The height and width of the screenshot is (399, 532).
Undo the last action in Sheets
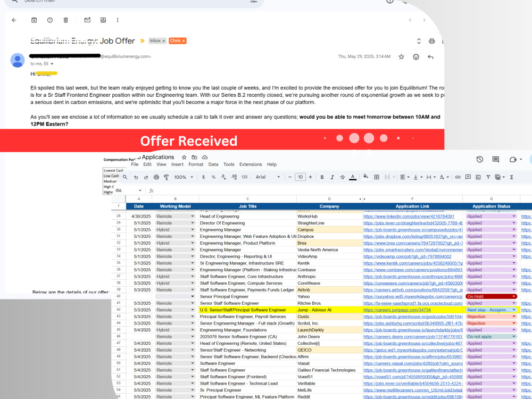pos(136,177)
